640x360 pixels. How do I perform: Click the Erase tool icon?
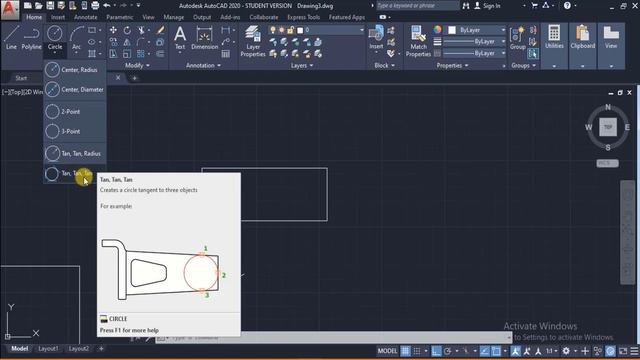click(161, 30)
